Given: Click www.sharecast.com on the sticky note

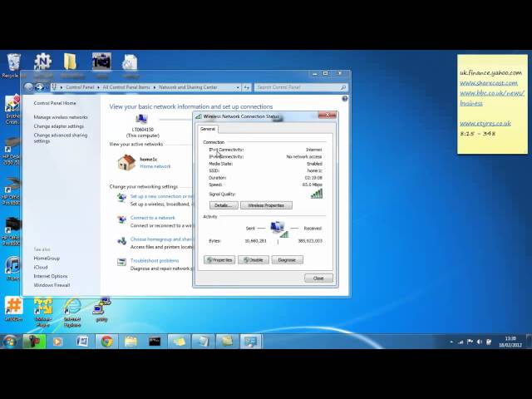Looking at the screenshot, I should point(489,83).
